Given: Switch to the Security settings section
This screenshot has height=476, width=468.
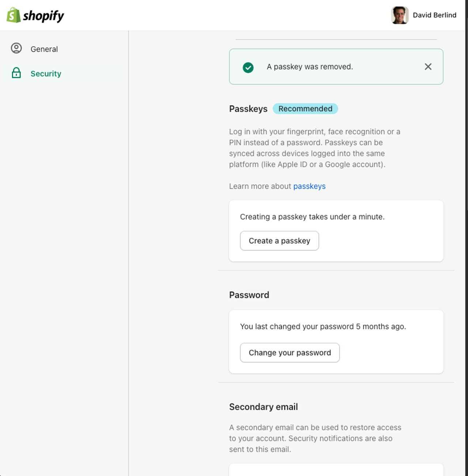Looking at the screenshot, I should tap(46, 73).
